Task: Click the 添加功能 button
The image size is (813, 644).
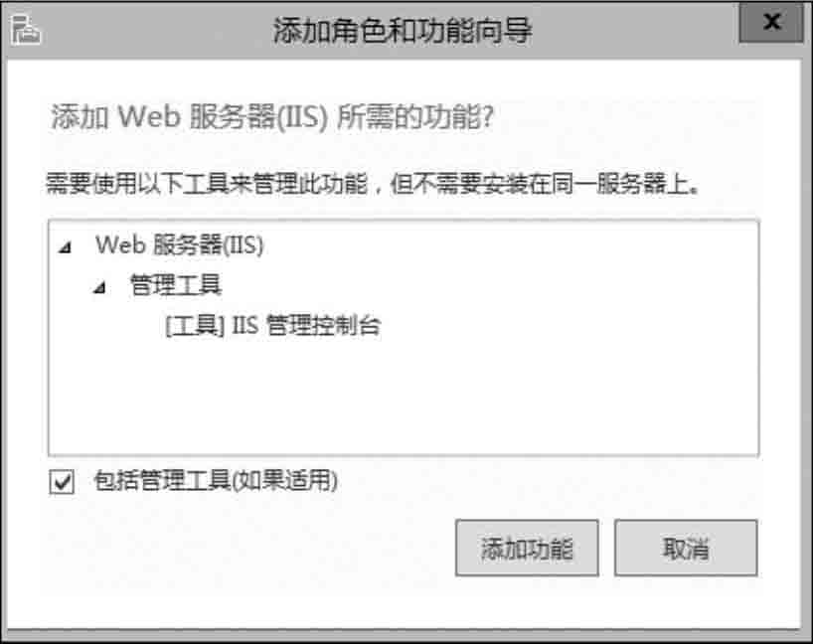Action: [x=528, y=548]
